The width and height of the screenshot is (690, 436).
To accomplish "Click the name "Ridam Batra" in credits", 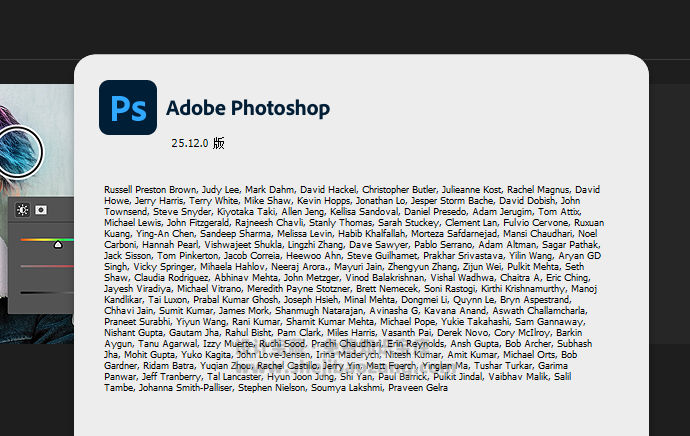I will coord(168,366).
